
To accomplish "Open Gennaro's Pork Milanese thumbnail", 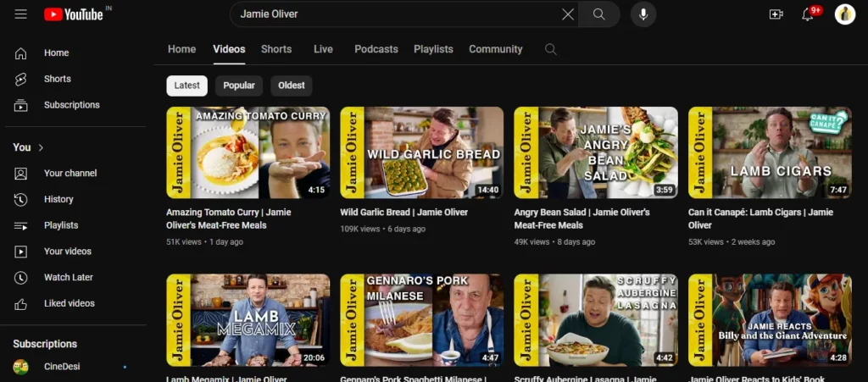I will point(422,320).
